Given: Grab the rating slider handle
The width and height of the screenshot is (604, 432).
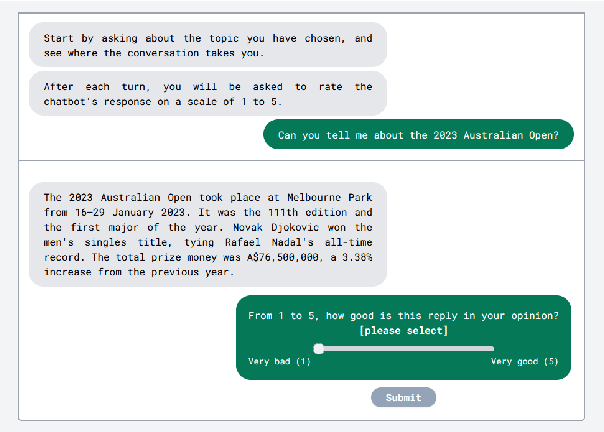Looking at the screenshot, I should [318, 348].
